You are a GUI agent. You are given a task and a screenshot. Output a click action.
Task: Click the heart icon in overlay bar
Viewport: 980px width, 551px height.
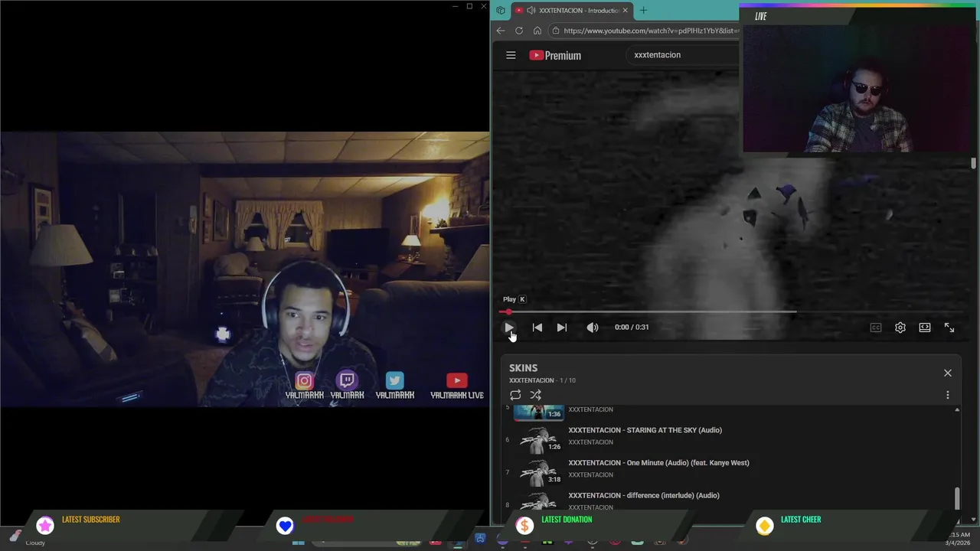coord(285,525)
